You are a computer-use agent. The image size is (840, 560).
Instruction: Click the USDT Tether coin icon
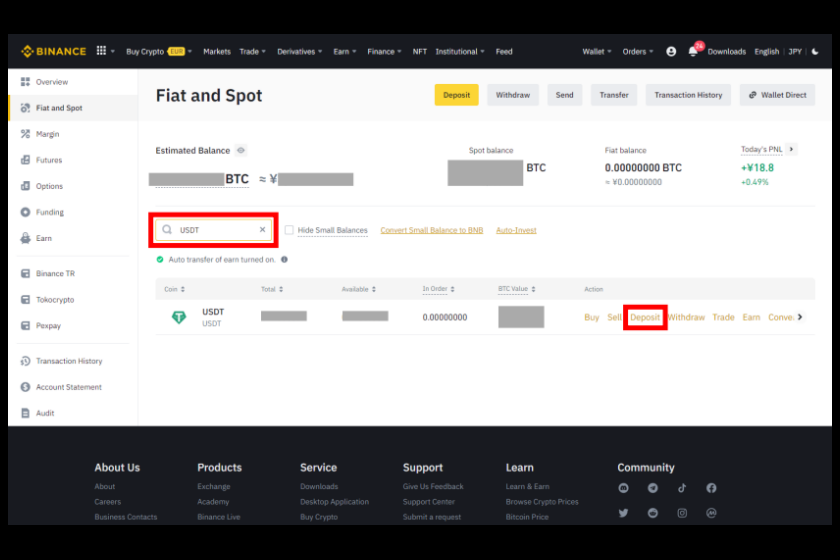(x=179, y=317)
